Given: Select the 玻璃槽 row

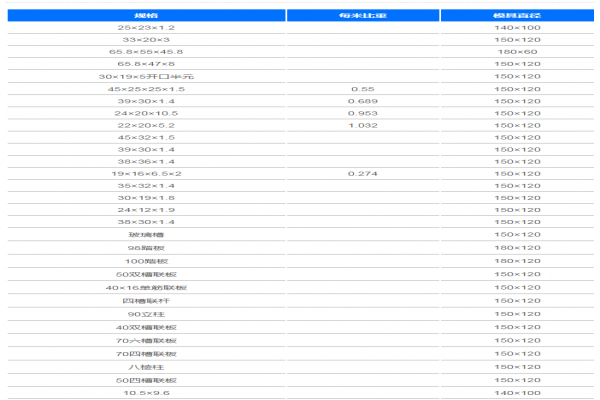Looking at the screenshot, I should (301, 234).
